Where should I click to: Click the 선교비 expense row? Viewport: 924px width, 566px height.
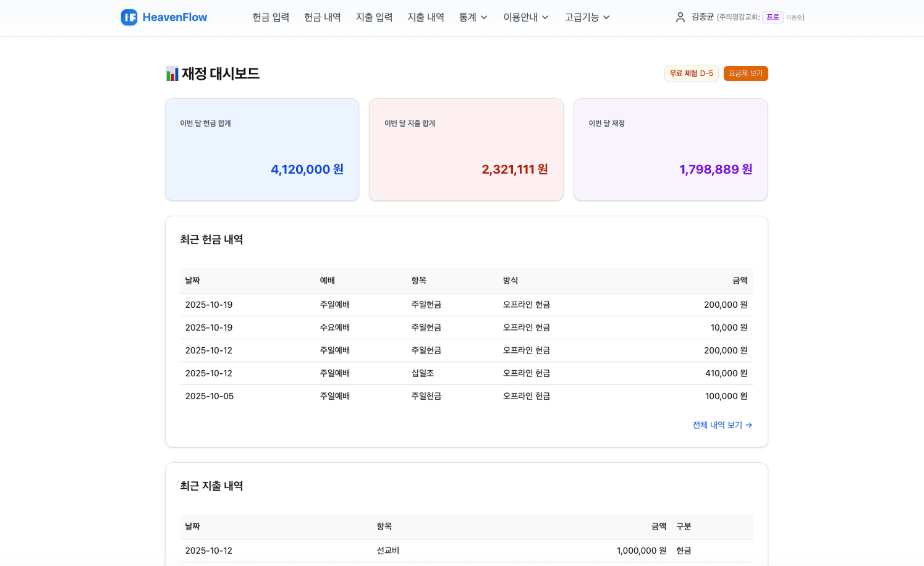[x=467, y=551]
